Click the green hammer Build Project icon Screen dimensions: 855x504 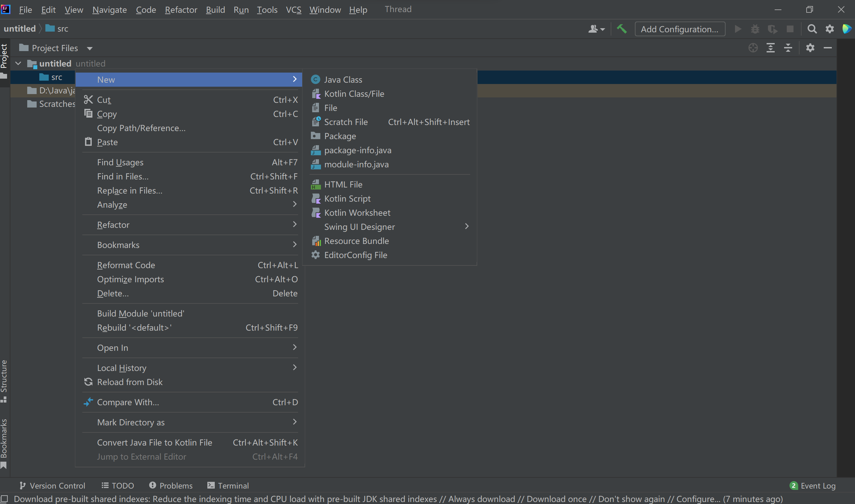tap(622, 29)
